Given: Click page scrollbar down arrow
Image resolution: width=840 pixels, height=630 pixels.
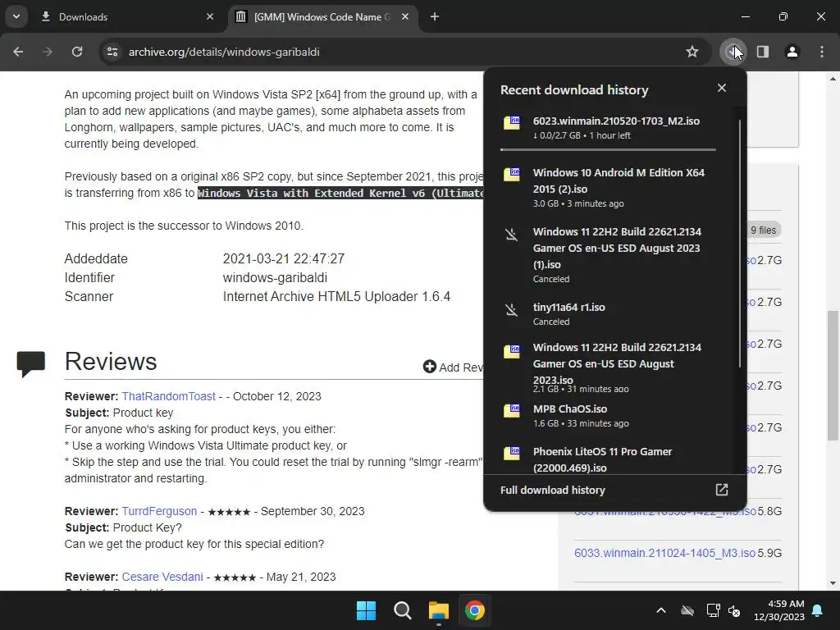Looking at the screenshot, I should point(833,583).
